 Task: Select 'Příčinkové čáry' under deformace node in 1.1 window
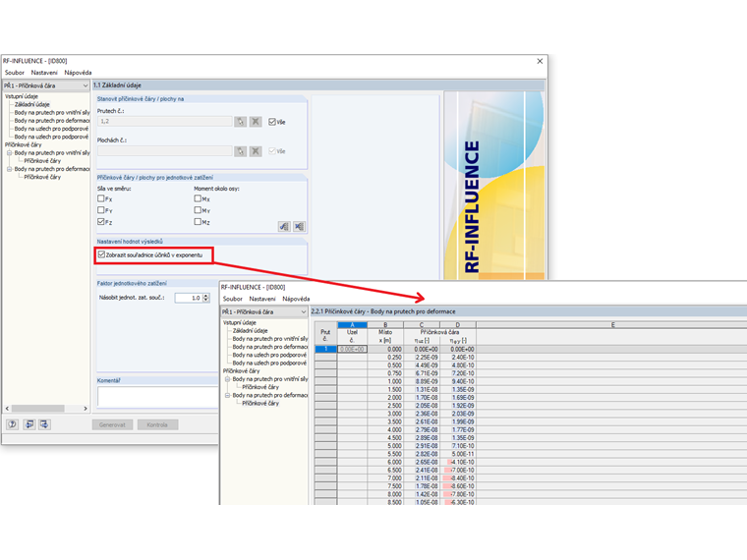click(42, 177)
